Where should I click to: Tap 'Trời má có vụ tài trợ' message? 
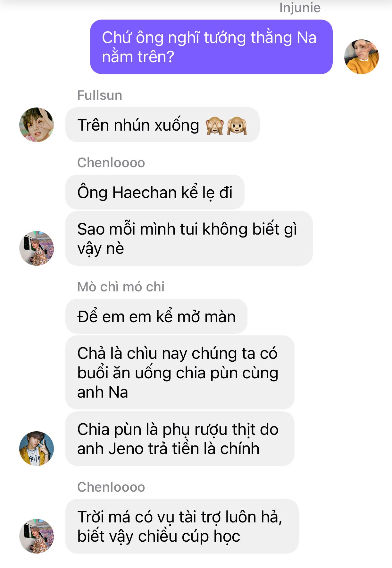pos(182,526)
